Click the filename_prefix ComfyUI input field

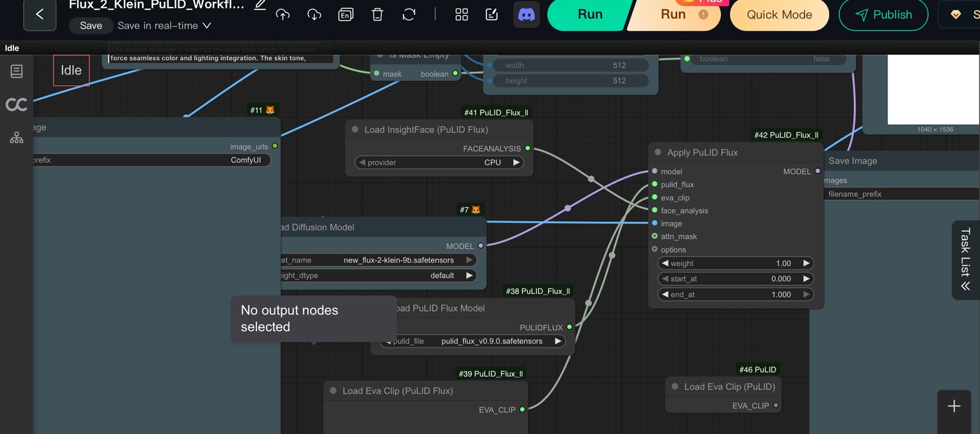(150, 160)
